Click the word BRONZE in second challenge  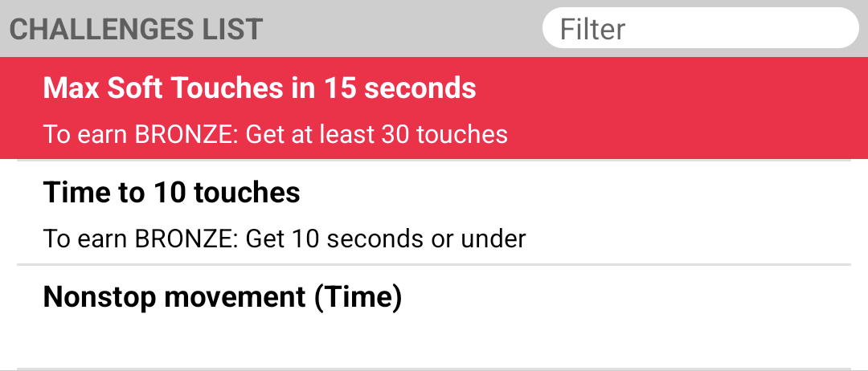tap(186, 238)
